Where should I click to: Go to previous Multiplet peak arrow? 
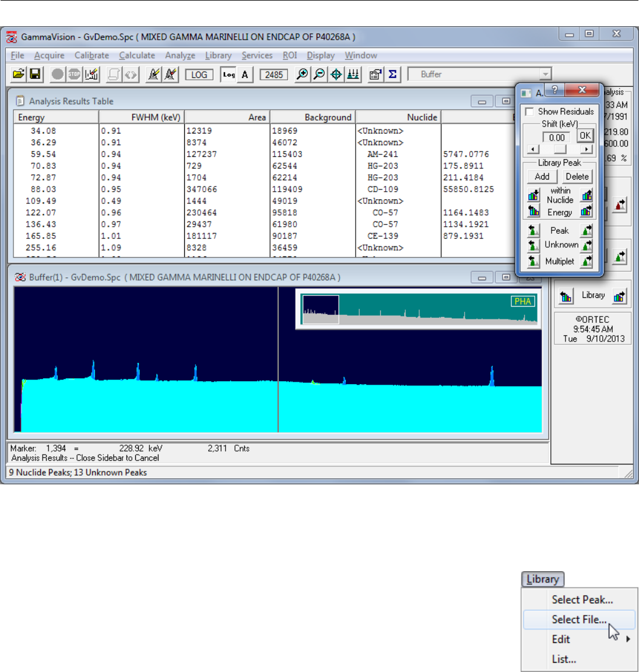pos(533,261)
